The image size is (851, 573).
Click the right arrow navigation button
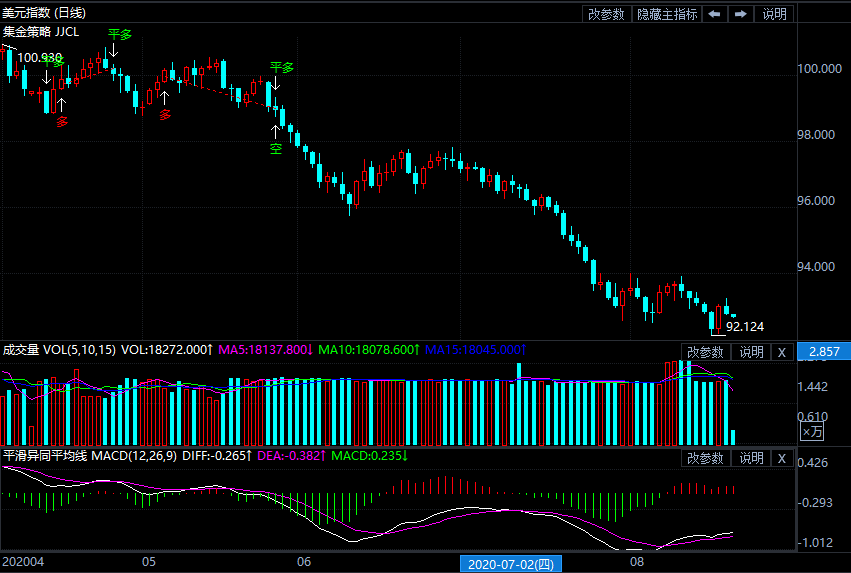[741, 14]
